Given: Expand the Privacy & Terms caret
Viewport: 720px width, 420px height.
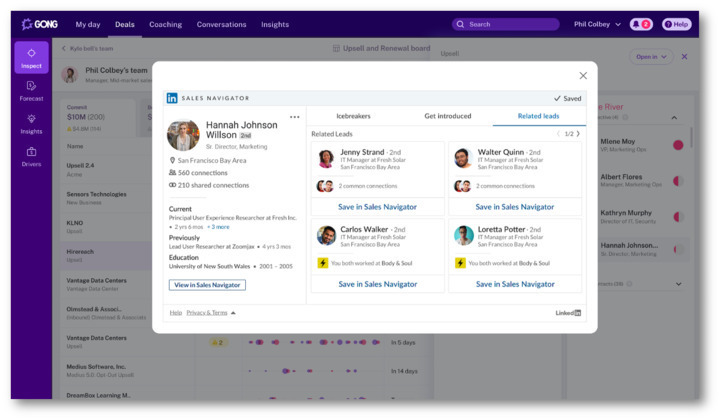Looking at the screenshot, I should coord(233,313).
